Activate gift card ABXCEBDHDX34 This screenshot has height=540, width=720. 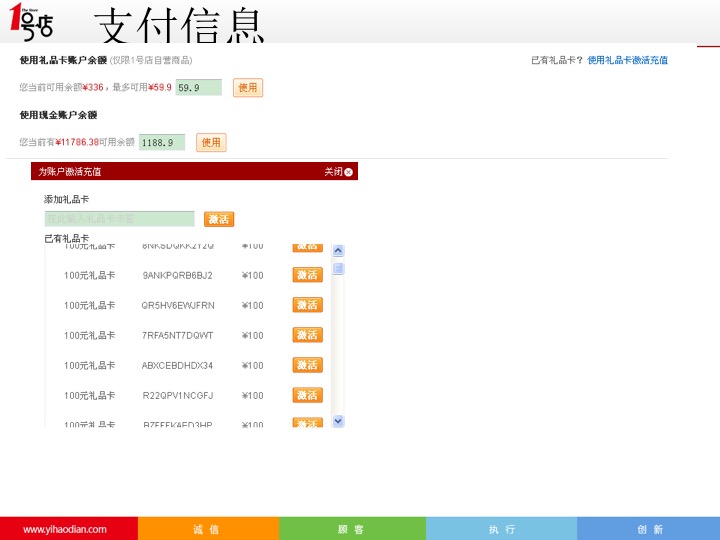point(307,365)
